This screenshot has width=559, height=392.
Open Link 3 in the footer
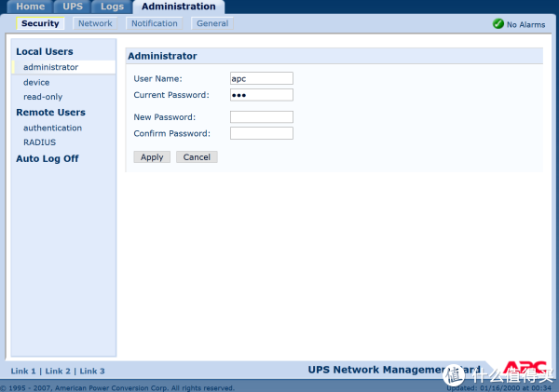click(x=92, y=372)
